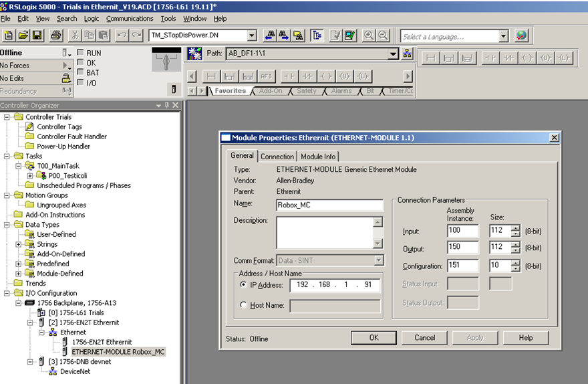The height and width of the screenshot is (384, 588).
Task: Click the pin icon on Controller Organizer
Action: 167,106
